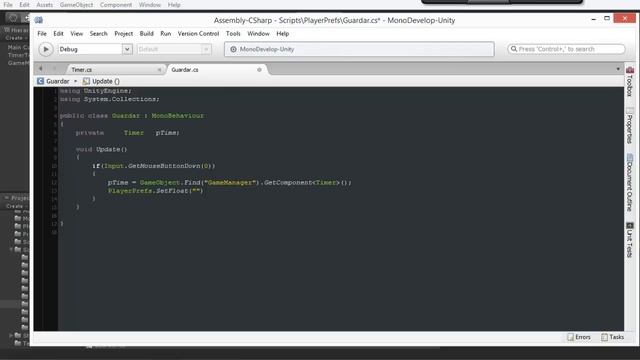Click the MonoDevelop application icon in title bar
This screenshot has height=360, width=640.
[39, 20]
